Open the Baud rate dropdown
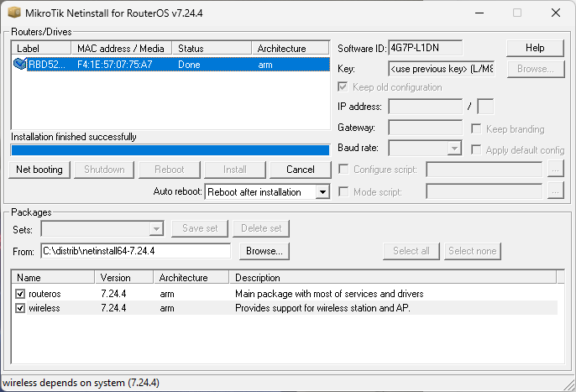Viewport: 576px width, 392px height. (x=454, y=148)
